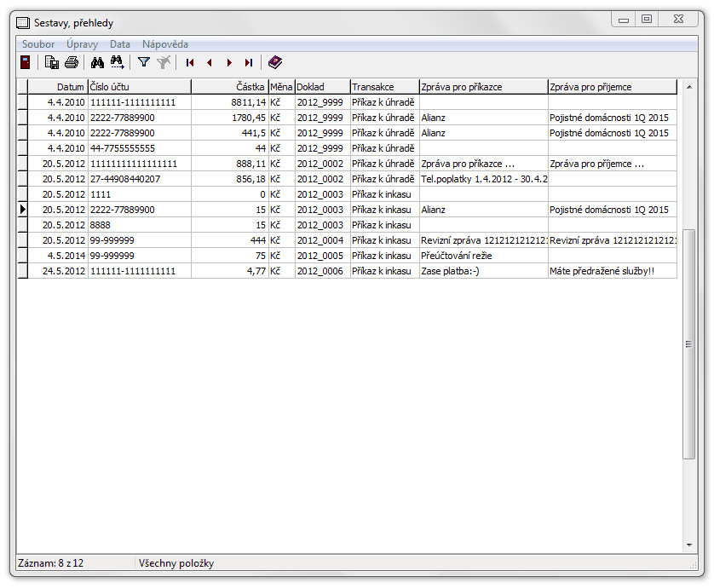Jump to the last record
The width and height of the screenshot is (714, 588).
(249, 63)
